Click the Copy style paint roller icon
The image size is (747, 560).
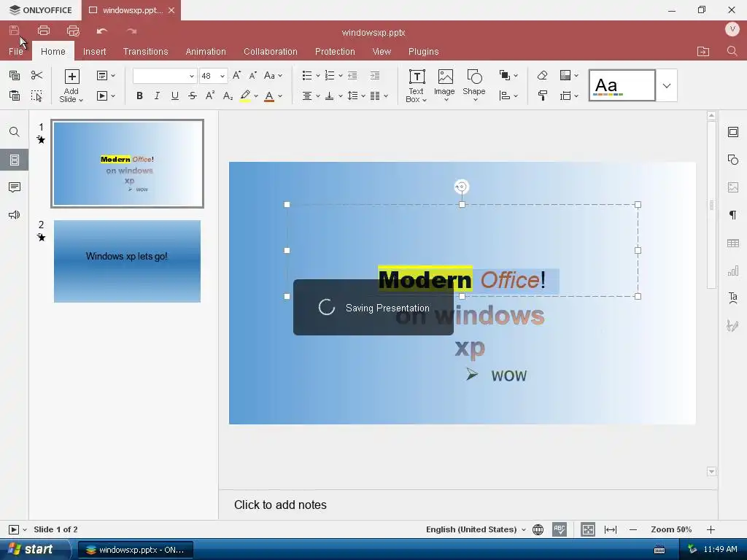click(x=542, y=96)
